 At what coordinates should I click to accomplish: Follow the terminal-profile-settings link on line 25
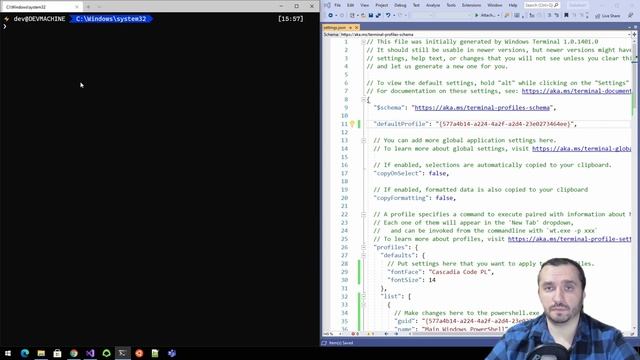[569, 239]
